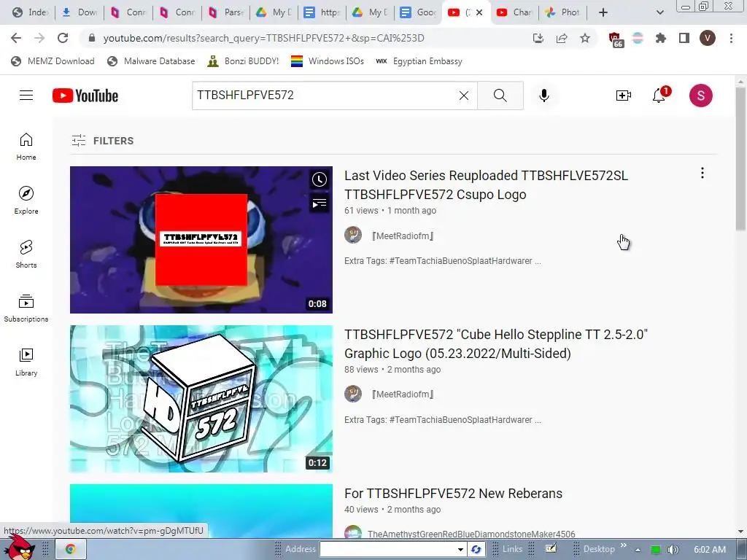Toggle Chrome side panel

pyautogui.click(x=684, y=38)
